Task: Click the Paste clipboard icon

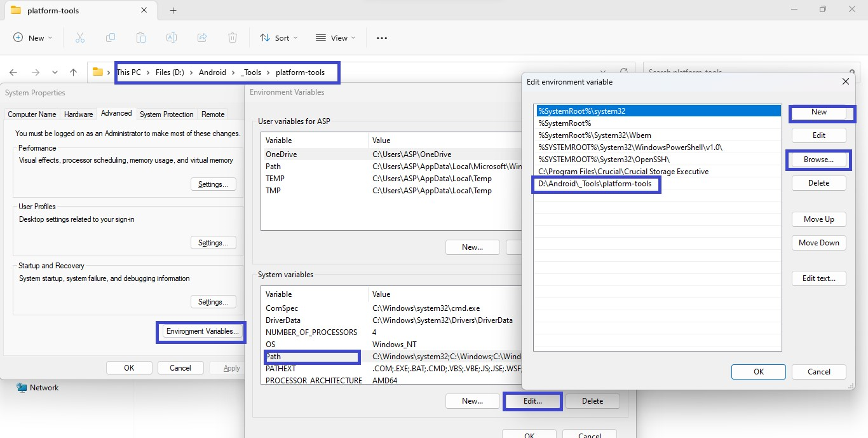Action: (x=141, y=38)
